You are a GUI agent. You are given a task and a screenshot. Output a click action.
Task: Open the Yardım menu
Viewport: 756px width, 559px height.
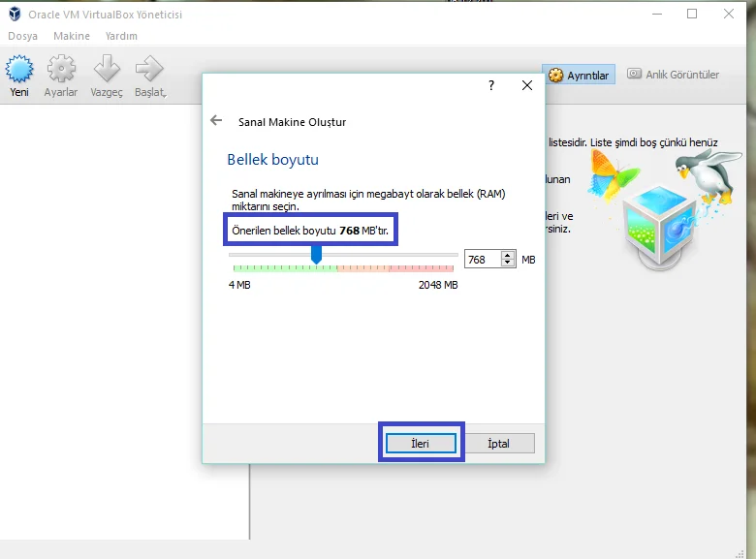click(x=121, y=36)
